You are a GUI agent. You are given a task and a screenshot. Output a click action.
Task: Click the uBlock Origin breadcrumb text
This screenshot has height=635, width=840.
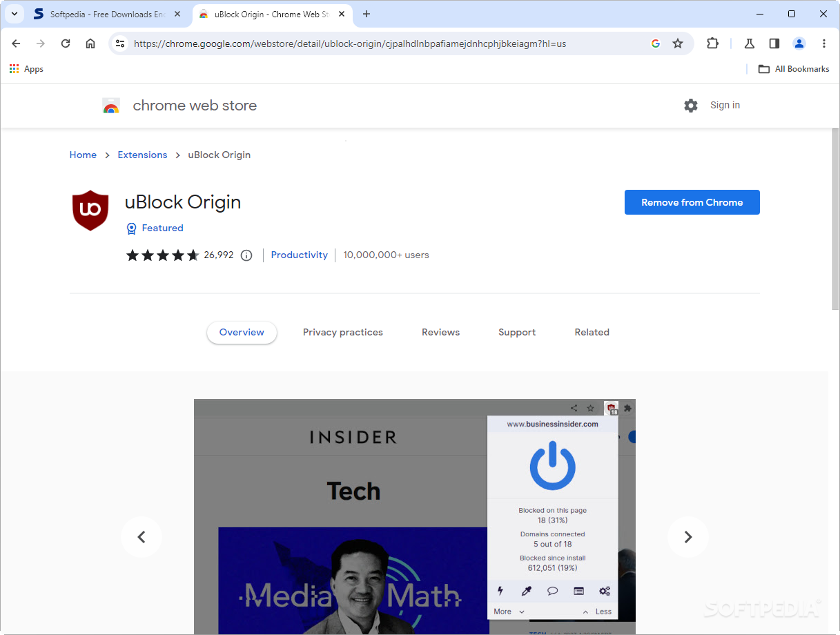(219, 155)
